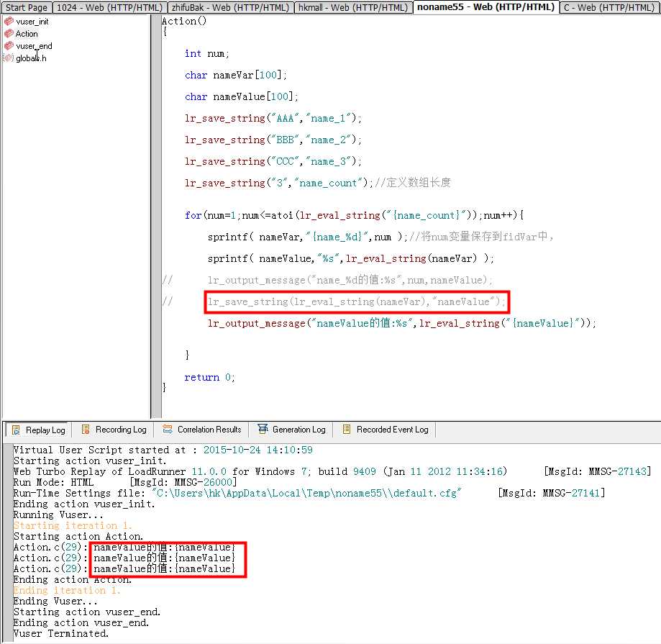Viewport: 661px width, 644px height.
Task: Select vuser_end in the script tree
Action: [x=34, y=46]
